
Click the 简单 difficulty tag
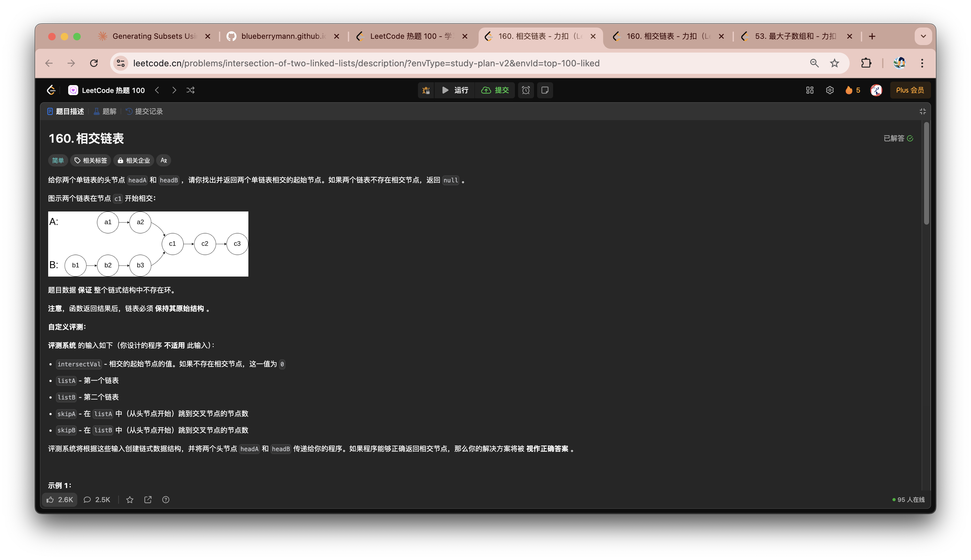tap(58, 160)
